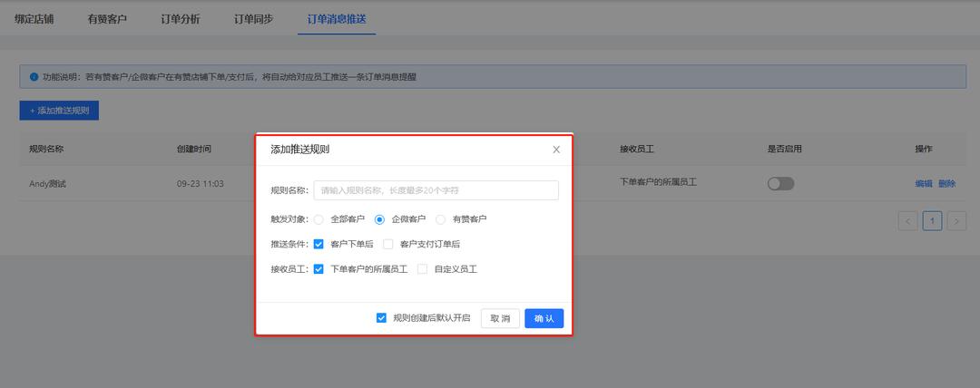Check the 客户支付订单后 checkbox
Screen dimensions: 980x388
tap(388, 244)
